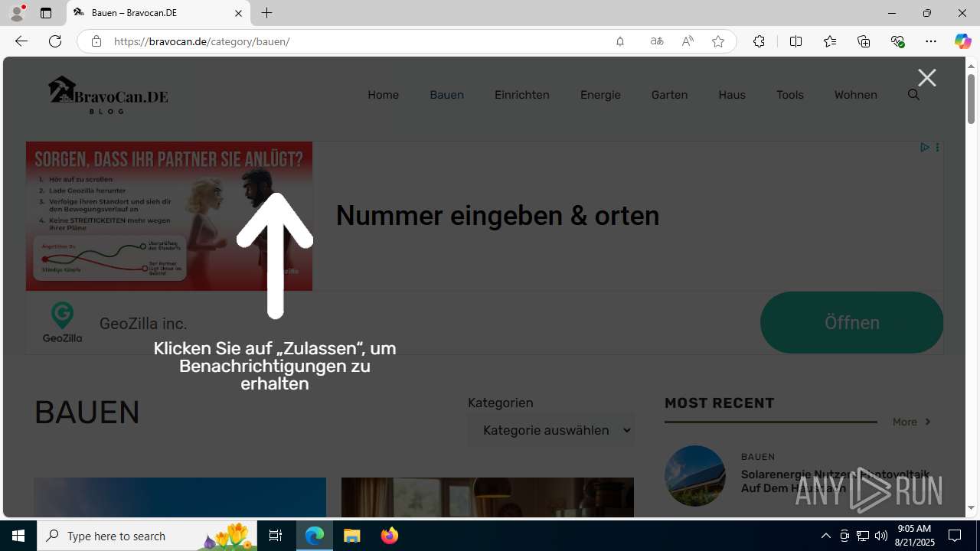The height and width of the screenshot is (551, 980).
Task: Click the site search magnifier icon
Action: [913, 95]
